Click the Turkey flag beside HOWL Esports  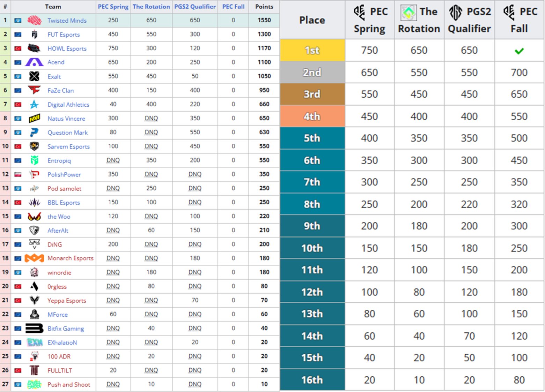(18, 48)
